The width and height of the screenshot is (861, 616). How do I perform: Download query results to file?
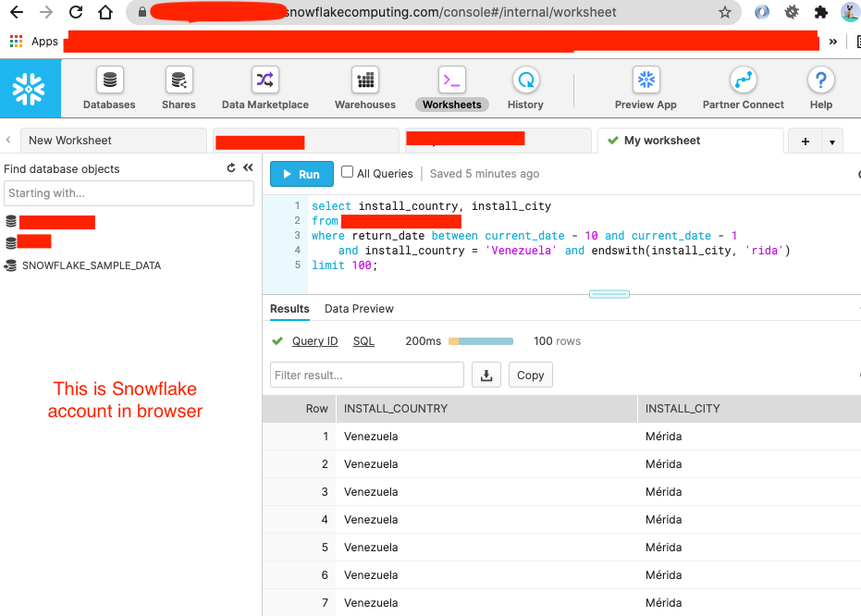(x=486, y=375)
